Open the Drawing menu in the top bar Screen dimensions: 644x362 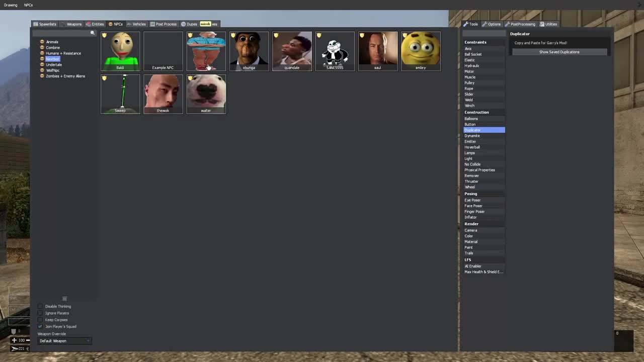pos(11,5)
